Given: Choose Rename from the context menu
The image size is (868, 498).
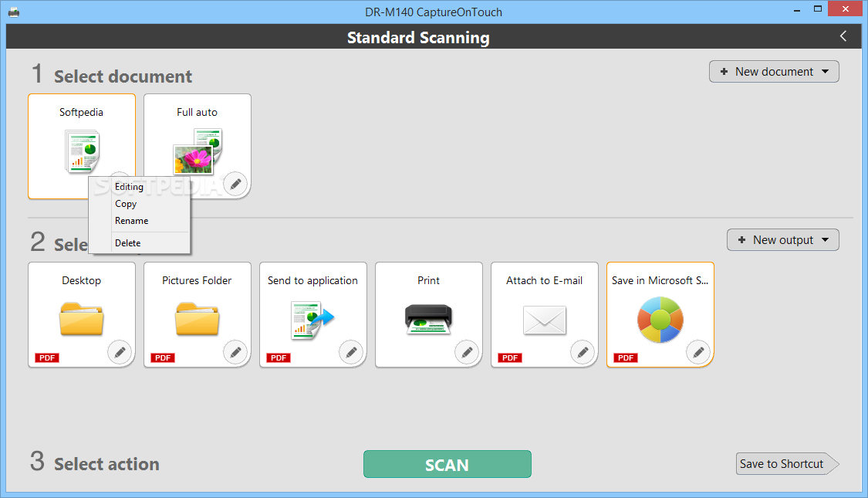Looking at the screenshot, I should tap(132, 221).
